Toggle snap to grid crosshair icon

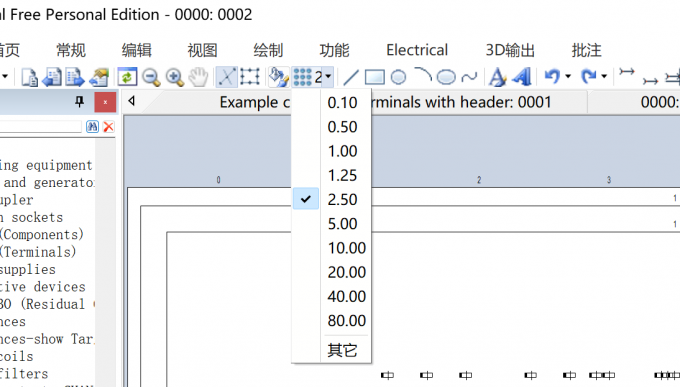pyautogui.click(x=227, y=77)
